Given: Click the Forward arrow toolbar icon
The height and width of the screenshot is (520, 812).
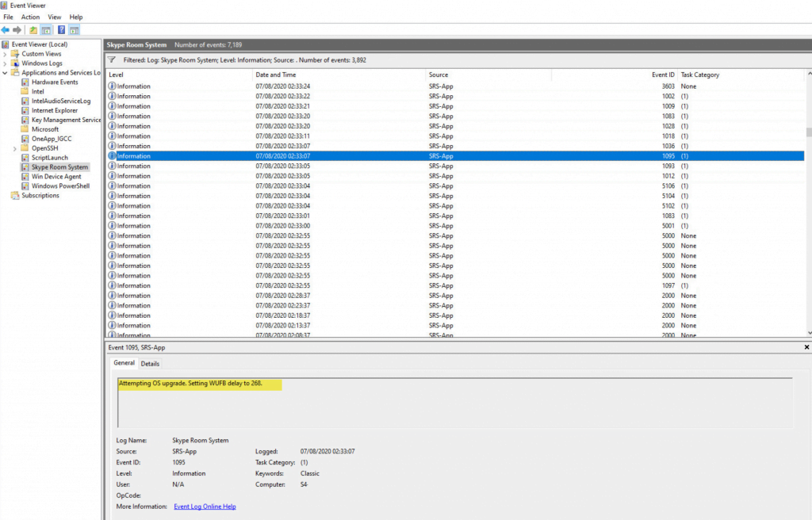Looking at the screenshot, I should point(17,30).
